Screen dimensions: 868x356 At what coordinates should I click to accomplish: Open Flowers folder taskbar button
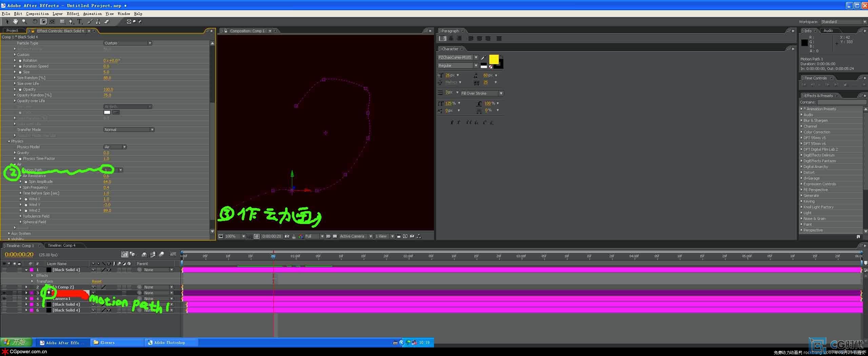[x=117, y=343]
